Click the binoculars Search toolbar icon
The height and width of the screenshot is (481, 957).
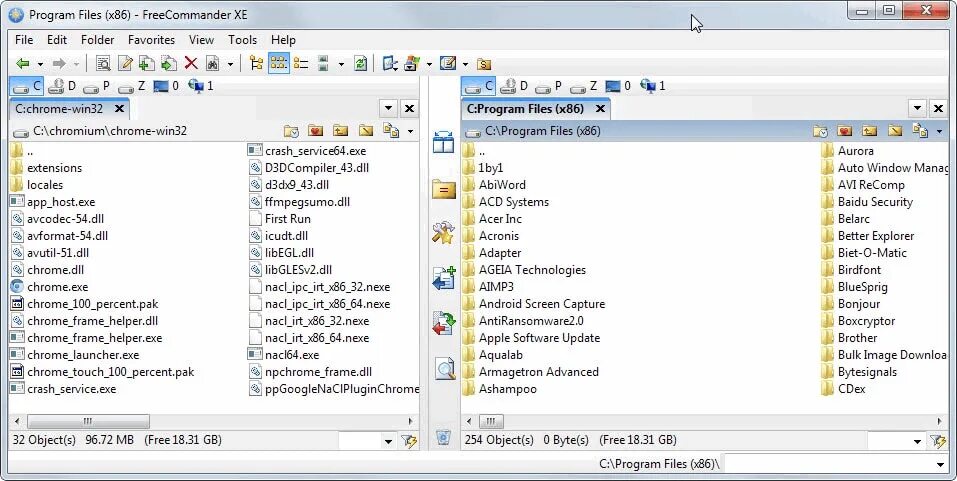click(x=212, y=63)
